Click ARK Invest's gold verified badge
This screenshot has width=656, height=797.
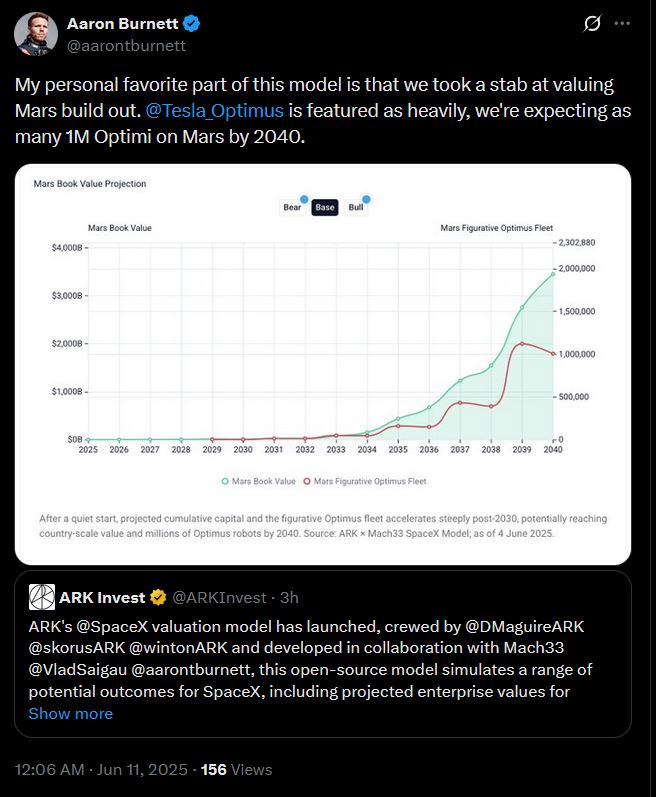coord(158,597)
